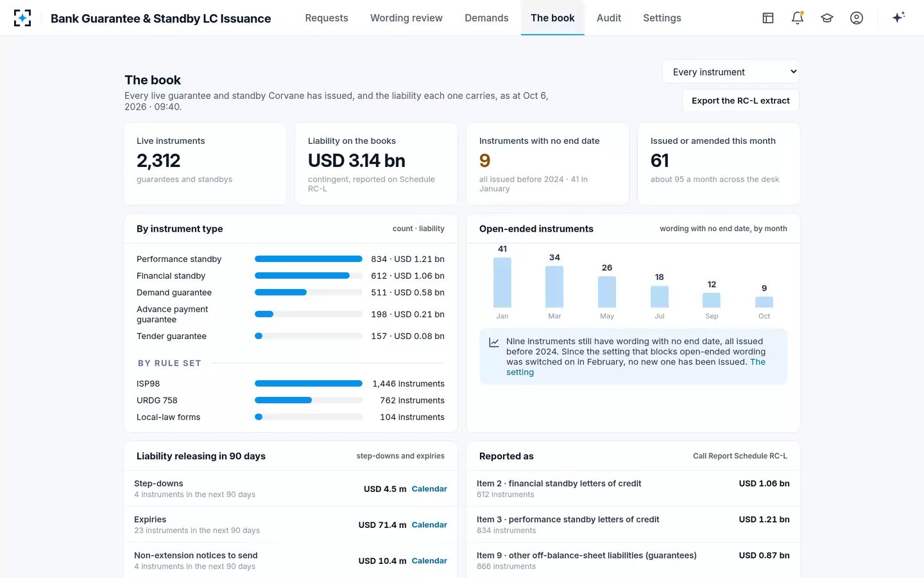Viewport: 924px width, 578px height.
Task: Click Item 9 other off-balance-sheet liabilities row
Action: coord(633,561)
